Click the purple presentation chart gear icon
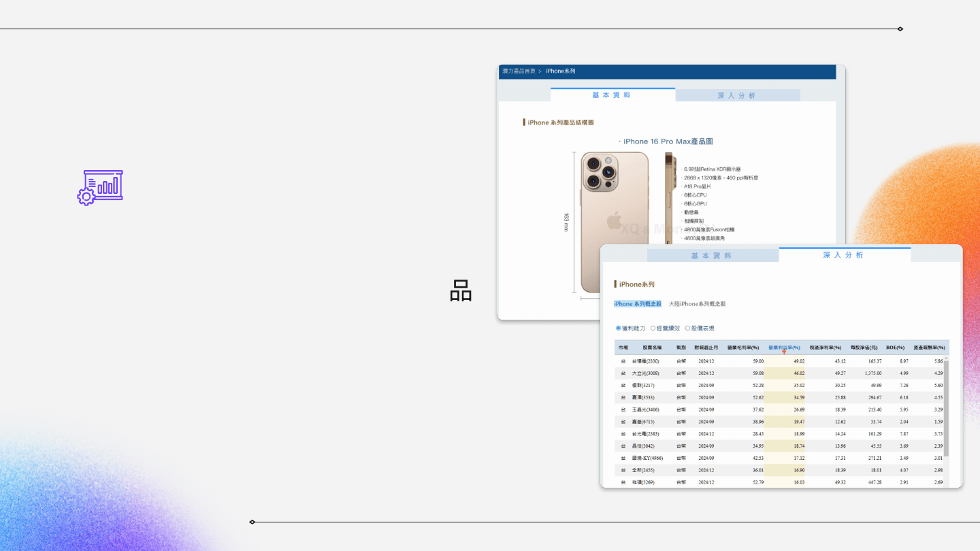The width and height of the screenshot is (980, 551). 100,187
